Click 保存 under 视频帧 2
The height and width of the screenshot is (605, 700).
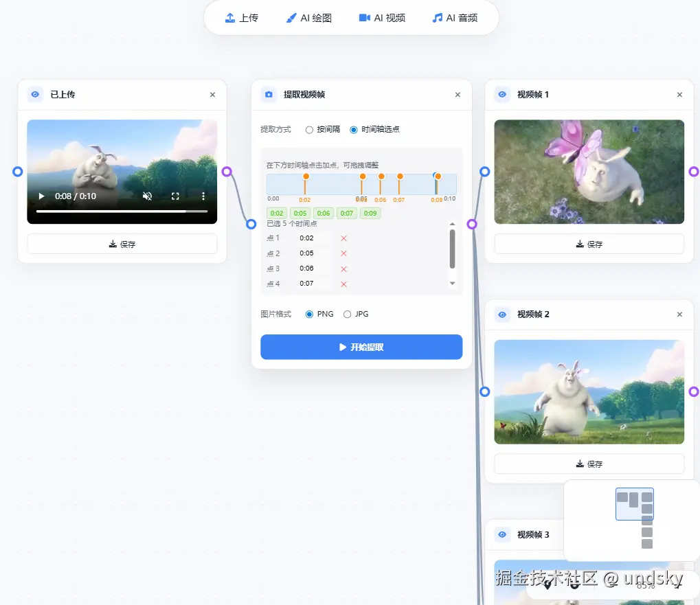pos(589,464)
